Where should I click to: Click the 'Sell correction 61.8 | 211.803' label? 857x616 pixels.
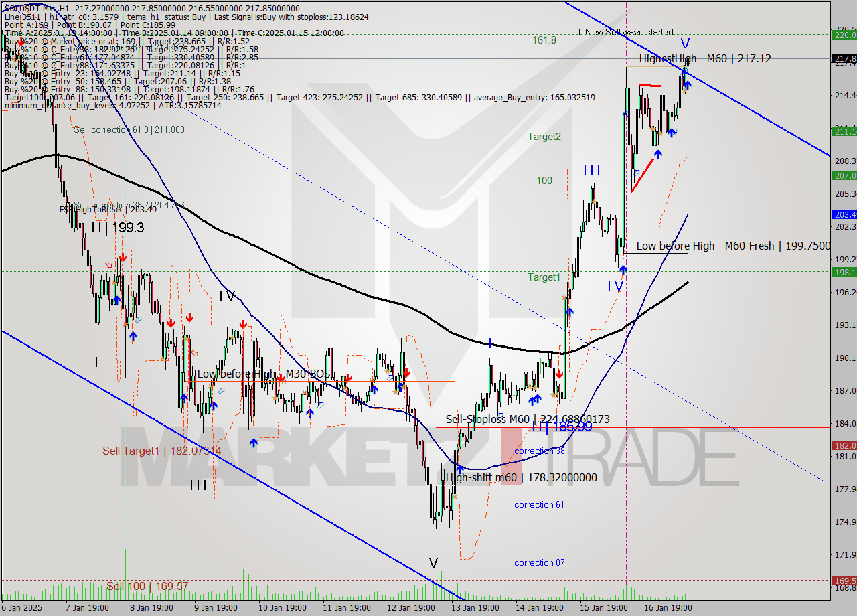(x=129, y=129)
